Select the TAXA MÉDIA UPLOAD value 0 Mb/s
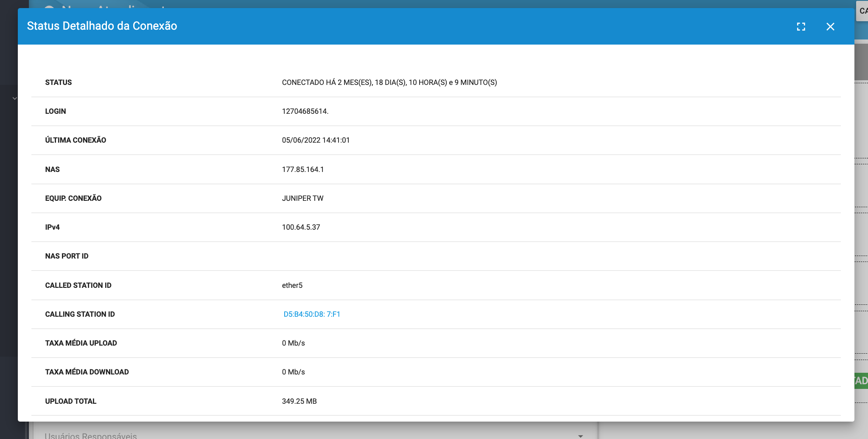The image size is (868, 439). [x=293, y=343]
